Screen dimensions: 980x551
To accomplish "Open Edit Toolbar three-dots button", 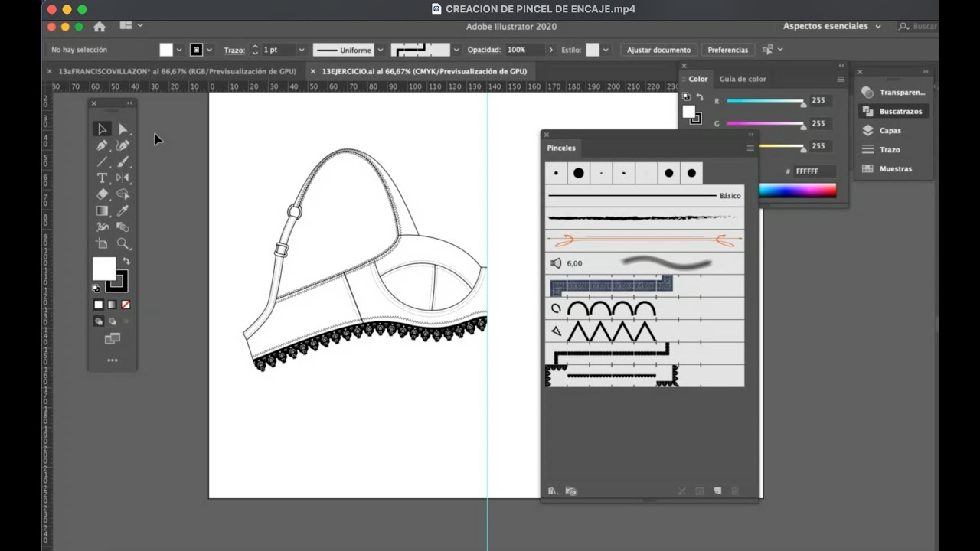I will pos(113,360).
